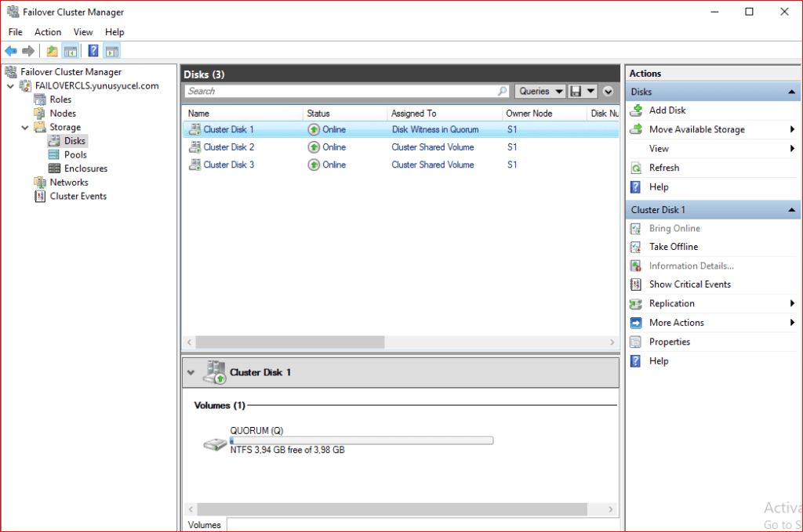
Task: Select Enclosures under Storage
Action: tap(85, 168)
